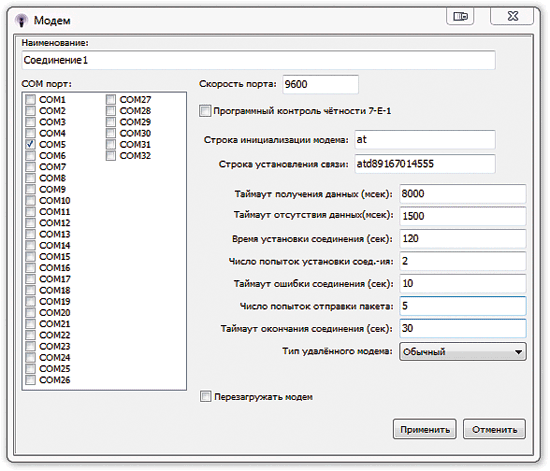Toggle the COM7 checkbox
The height and width of the screenshot is (471, 550).
pyautogui.click(x=31, y=167)
